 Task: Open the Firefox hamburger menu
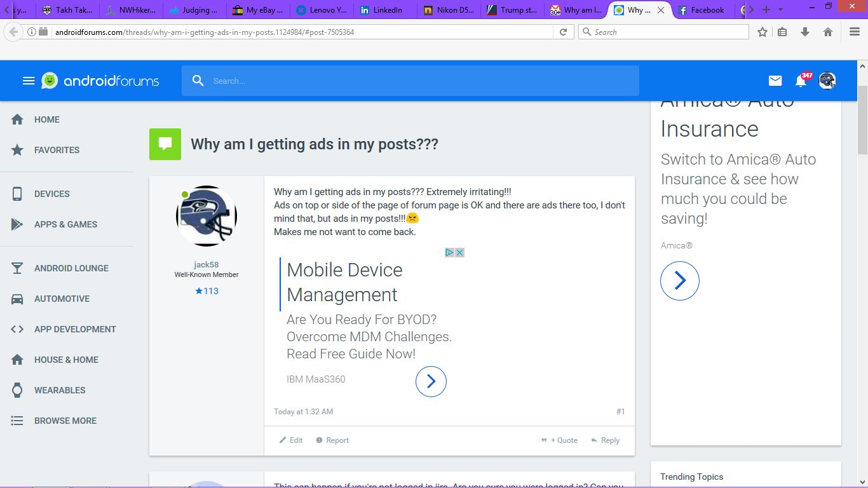point(854,32)
